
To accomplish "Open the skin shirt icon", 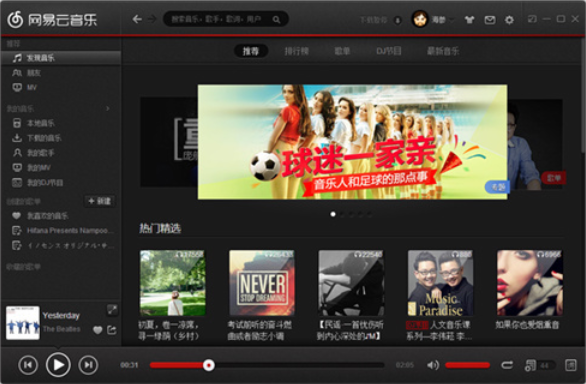I will (469, 20).
